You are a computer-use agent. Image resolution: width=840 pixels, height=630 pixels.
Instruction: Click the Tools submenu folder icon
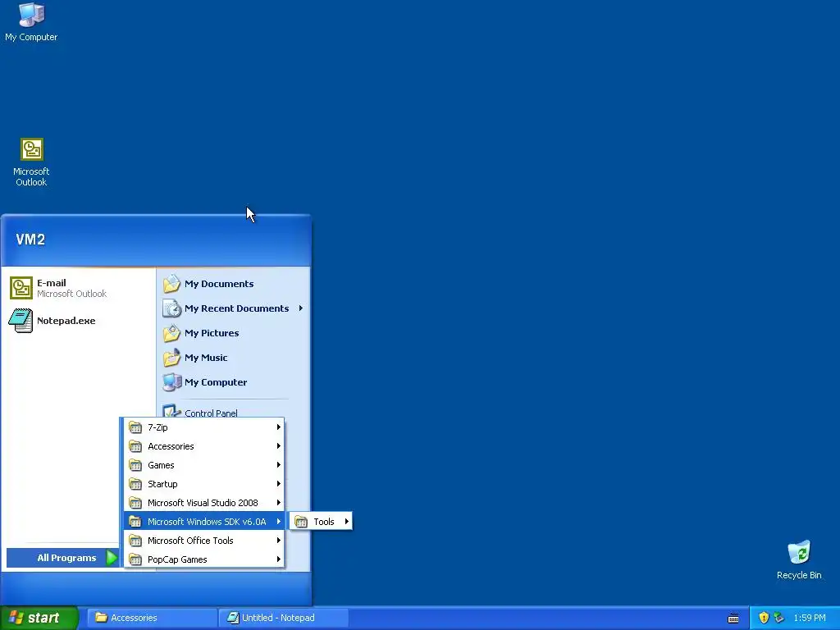[x=302, y=521]
